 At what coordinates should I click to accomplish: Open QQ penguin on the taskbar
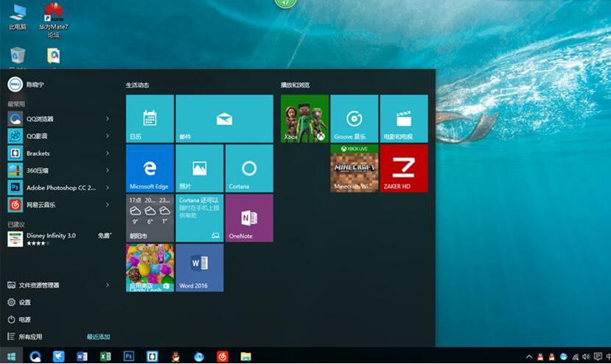click(175, 356)
